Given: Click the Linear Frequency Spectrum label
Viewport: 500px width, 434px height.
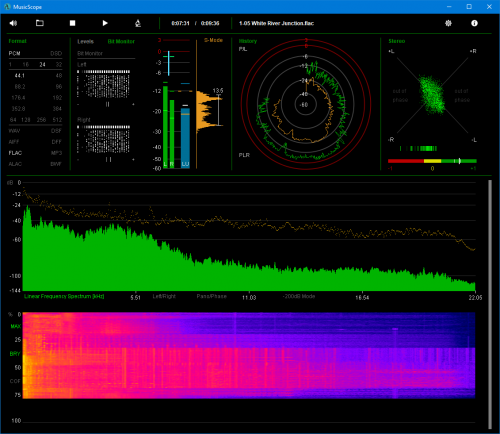Looking at the screenshot, I should [x=64, y=296].
